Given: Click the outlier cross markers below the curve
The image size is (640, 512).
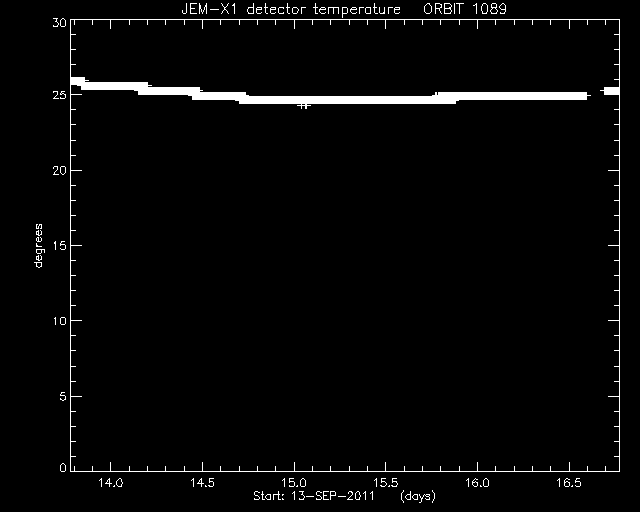Looking at the screenshot, I should [x=304, y=106].
